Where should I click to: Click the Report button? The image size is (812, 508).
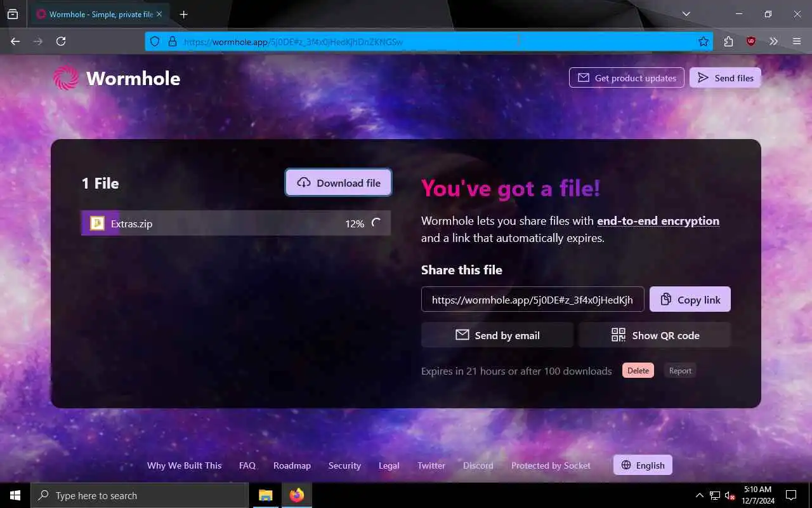680,371
